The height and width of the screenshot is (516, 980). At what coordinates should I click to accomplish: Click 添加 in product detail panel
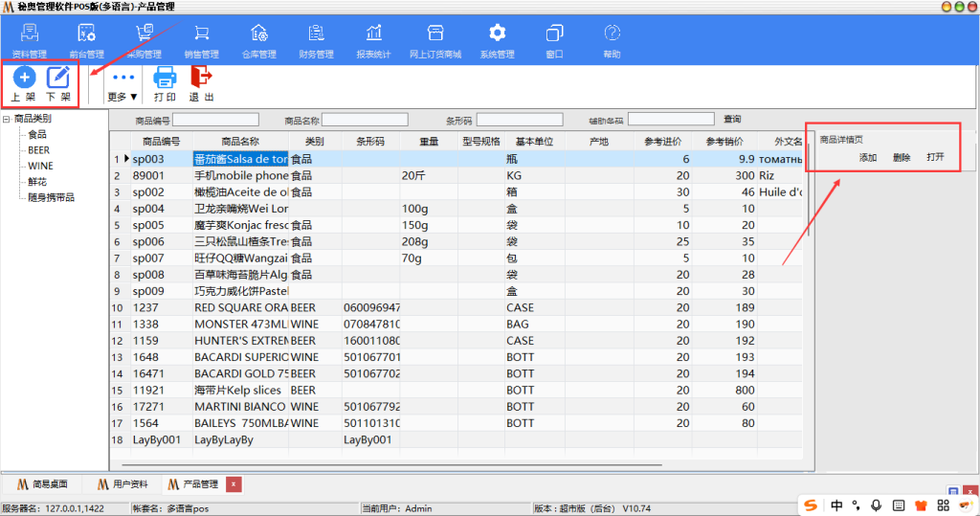(867, 157)
